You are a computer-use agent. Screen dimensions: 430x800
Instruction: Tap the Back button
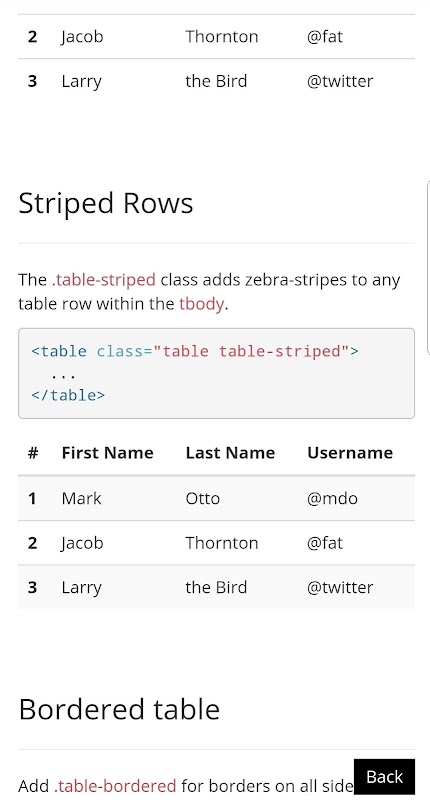coord(384,777)
